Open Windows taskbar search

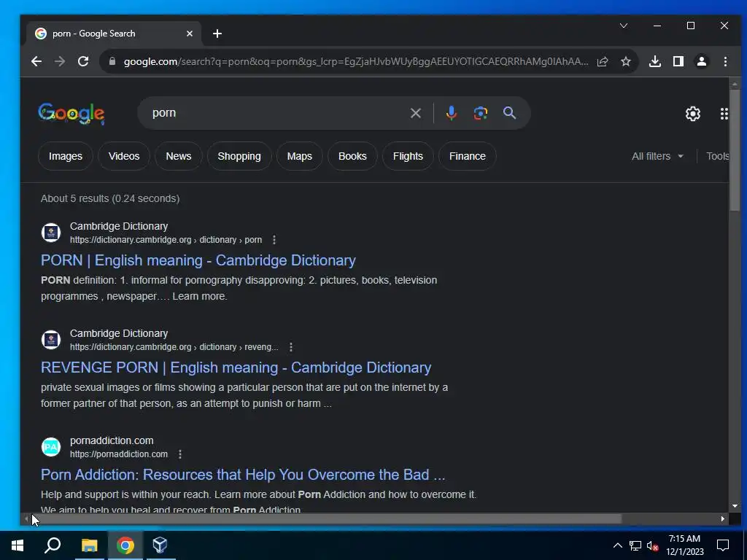pyautogui.click(x=53, y=545)
